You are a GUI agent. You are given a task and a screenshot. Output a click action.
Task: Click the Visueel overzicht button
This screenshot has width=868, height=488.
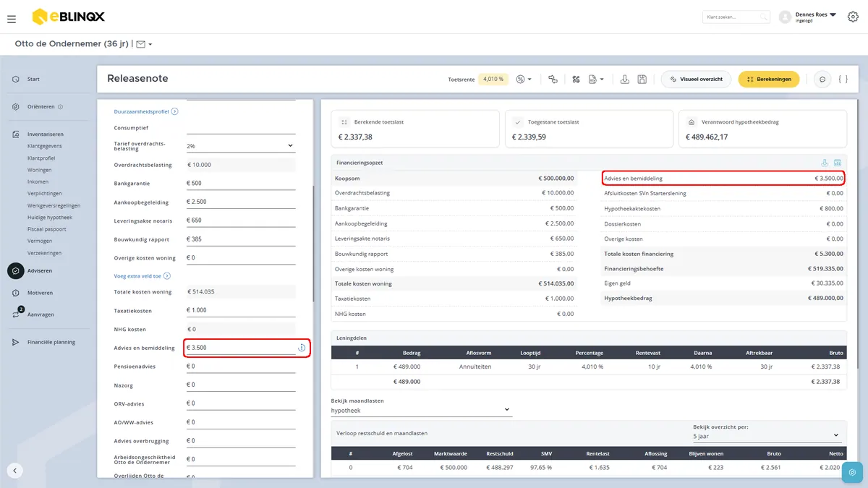click(x=697, y=79)
